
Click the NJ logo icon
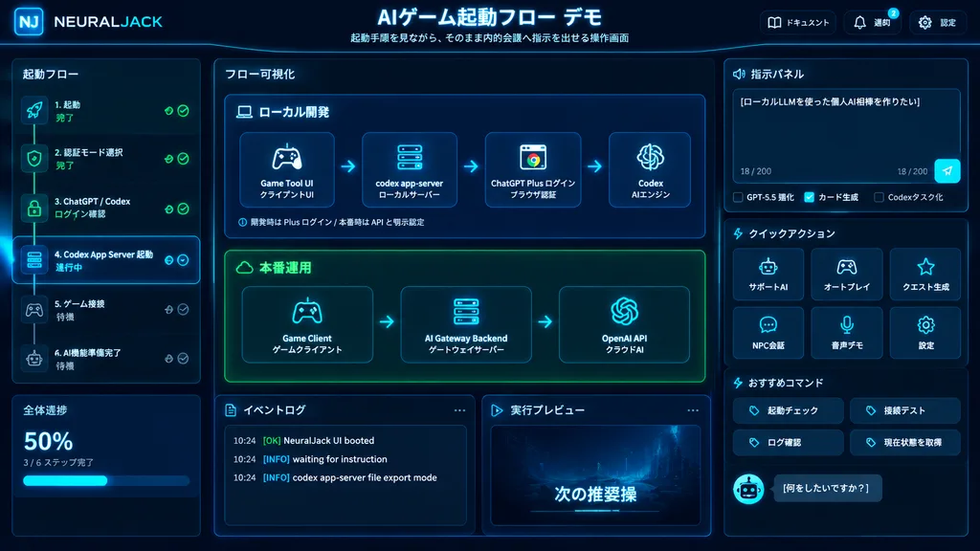[29, 22]
